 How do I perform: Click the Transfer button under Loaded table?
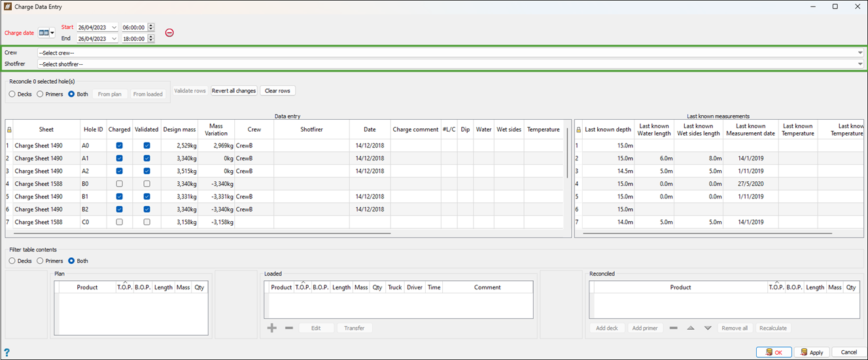click(355, 328)
